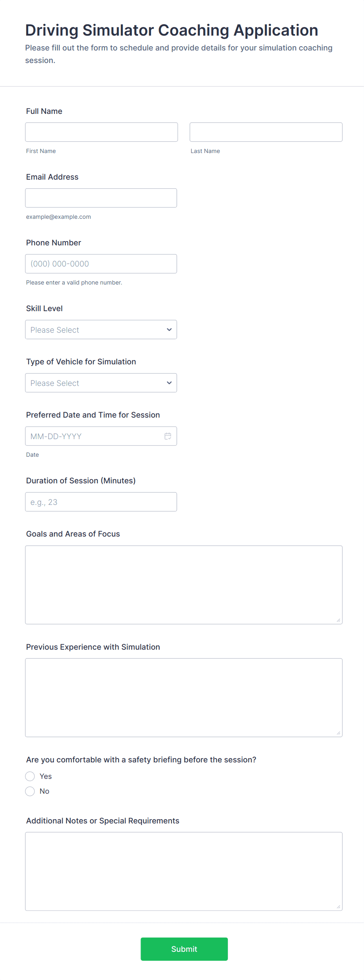Viewport: 364px width, 980px height.
Task: Focus the Previous Experience with Simulation box
Action: pyautogui.click(x=184, y=697)
